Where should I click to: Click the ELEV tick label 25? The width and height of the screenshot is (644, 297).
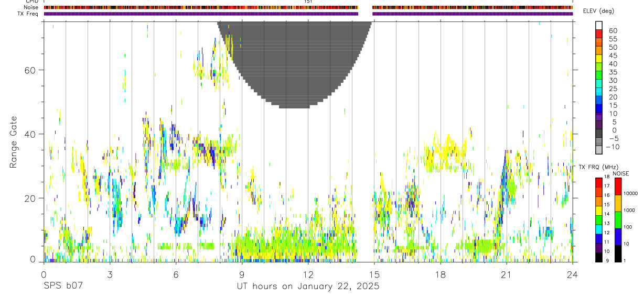coord(612,89)
